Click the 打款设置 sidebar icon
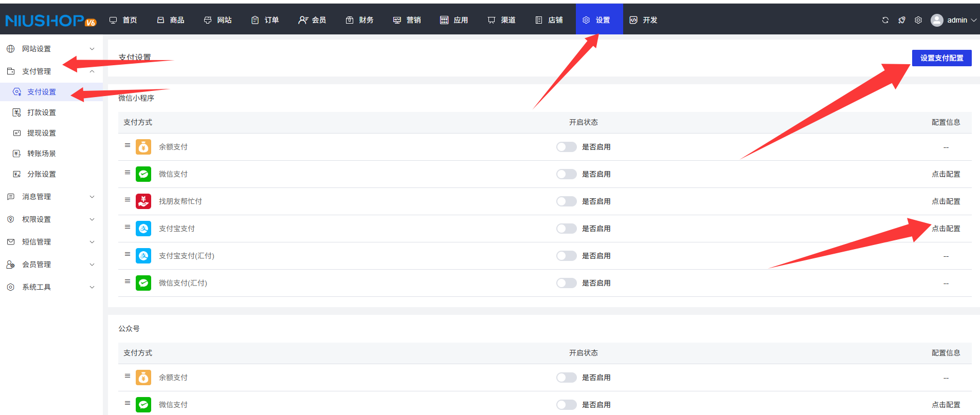 click(17, 112)
